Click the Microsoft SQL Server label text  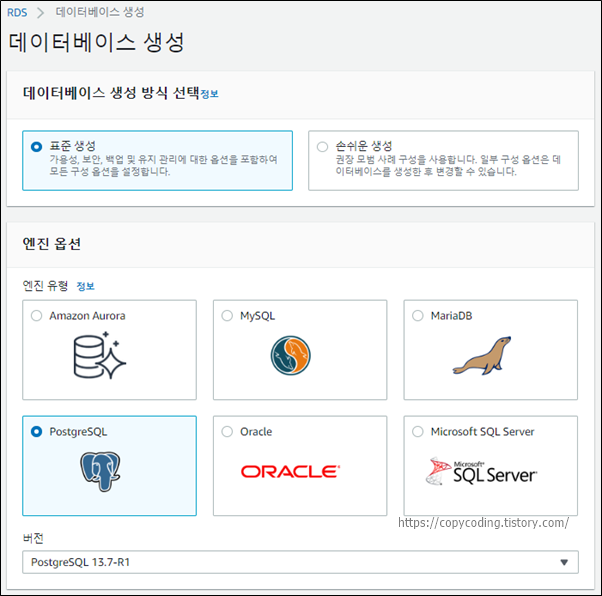coord(482,432)
